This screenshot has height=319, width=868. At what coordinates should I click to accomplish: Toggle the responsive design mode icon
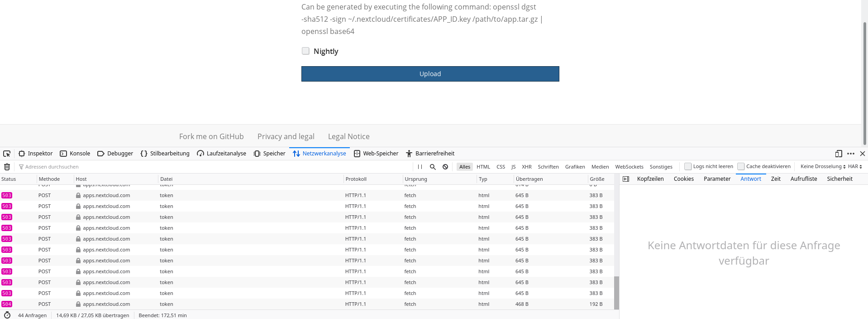point(839,154)
